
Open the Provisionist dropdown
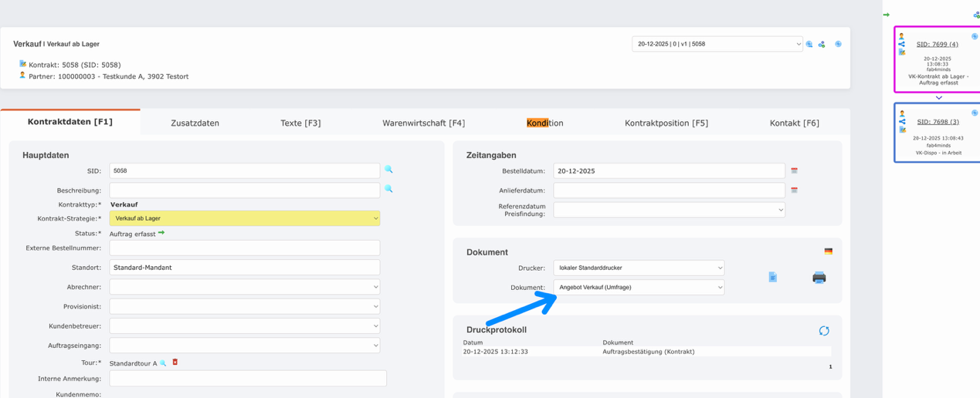pyautogui.click(x=245, y=306)
